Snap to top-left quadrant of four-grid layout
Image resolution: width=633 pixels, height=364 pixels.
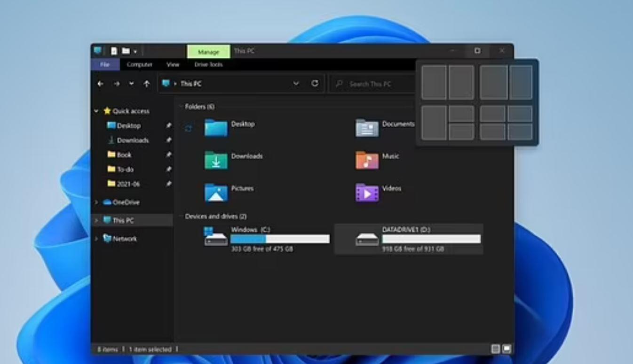[x=492, y=114]
